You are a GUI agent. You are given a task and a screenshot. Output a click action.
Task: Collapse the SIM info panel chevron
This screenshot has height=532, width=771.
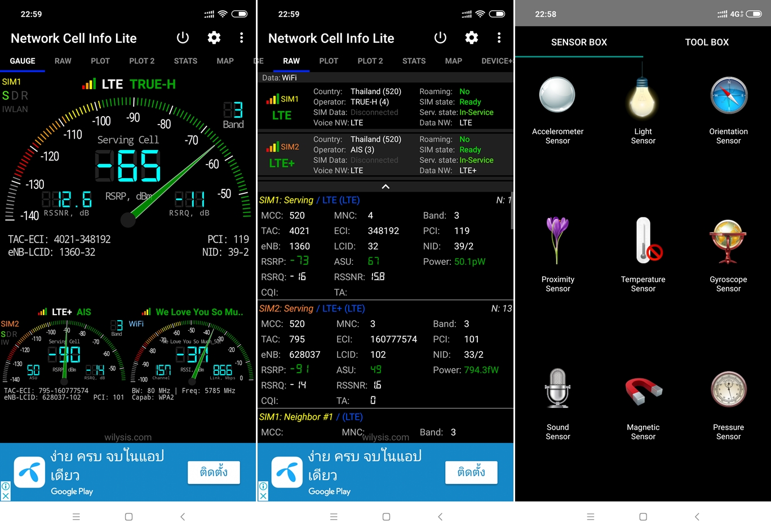385,187
